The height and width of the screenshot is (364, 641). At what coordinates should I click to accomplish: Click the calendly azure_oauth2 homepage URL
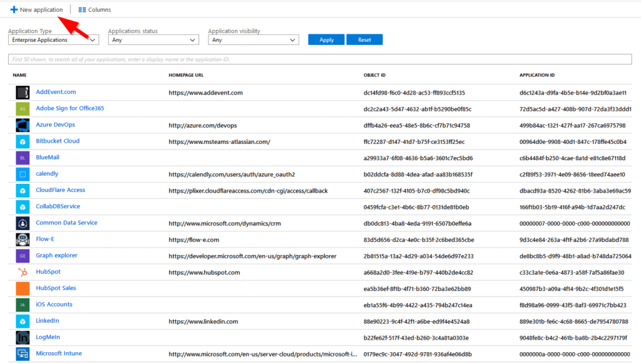[232, 174]
